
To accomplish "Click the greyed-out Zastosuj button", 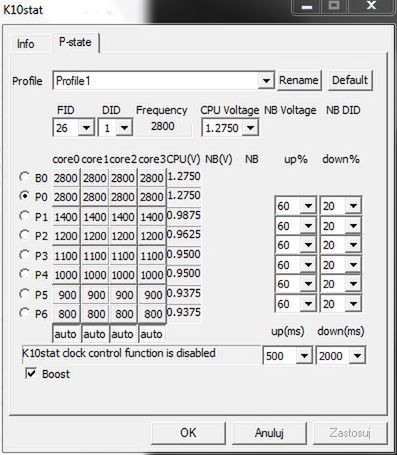I will point(350,433).
